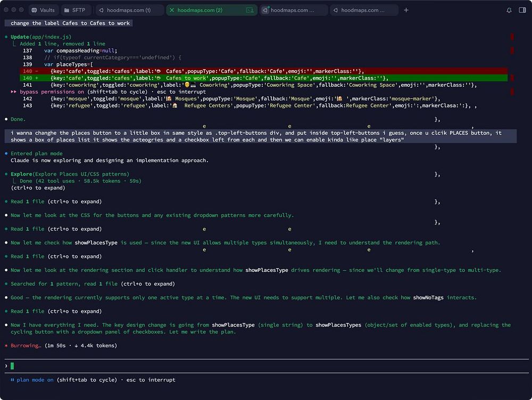Click the green added line 140 in the diff
The height and width of the screenshot is (400, 532).
[x=213, y=78]
